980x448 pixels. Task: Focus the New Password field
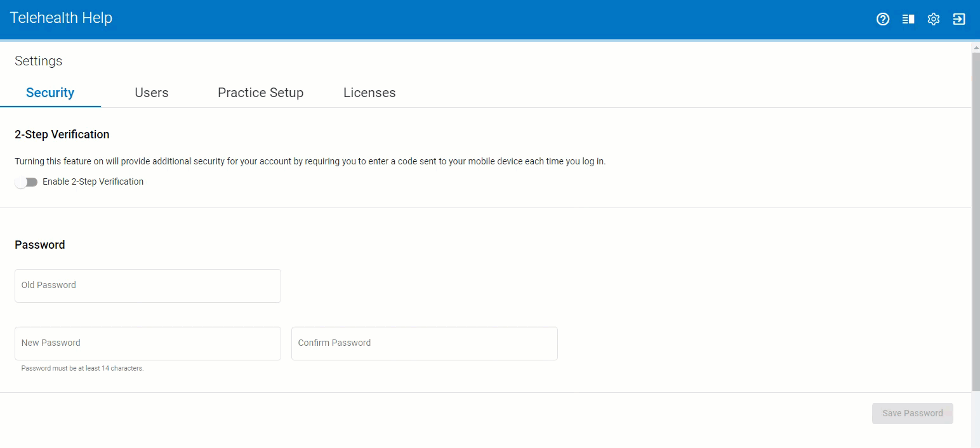tap(148, 343)
